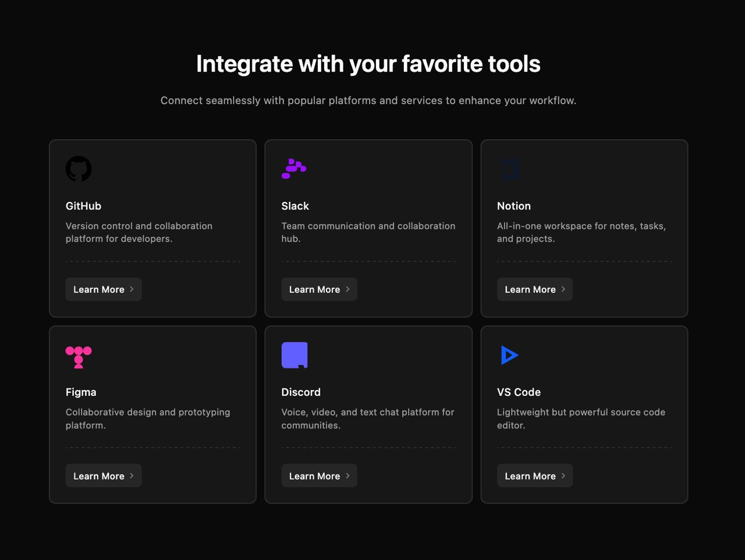Select the Figma card title

pos(81,392)
